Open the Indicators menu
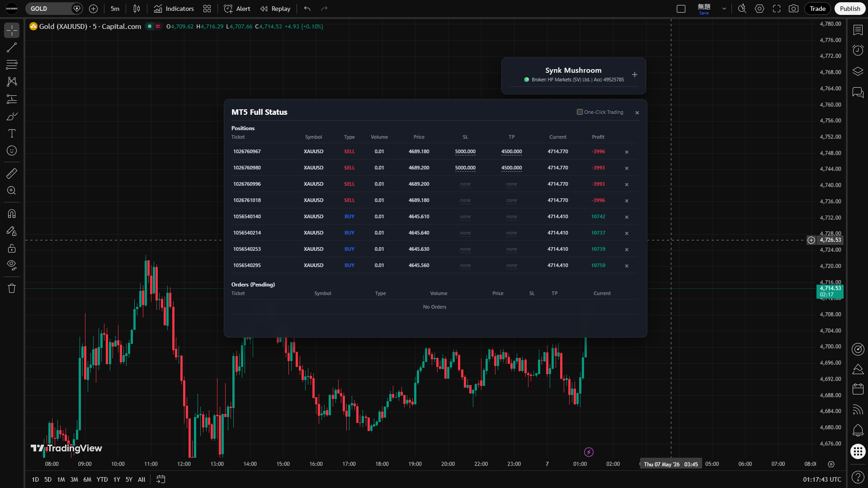 (x=174, y=9)
